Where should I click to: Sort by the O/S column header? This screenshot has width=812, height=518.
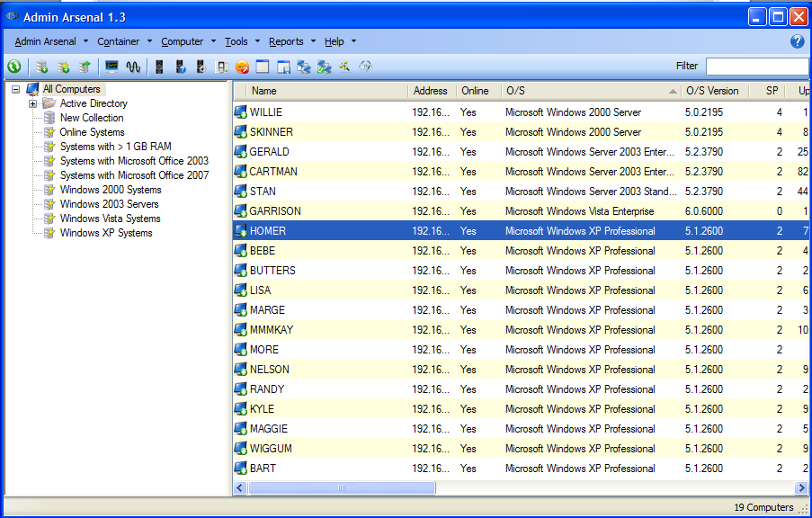[x=591, y=91]
